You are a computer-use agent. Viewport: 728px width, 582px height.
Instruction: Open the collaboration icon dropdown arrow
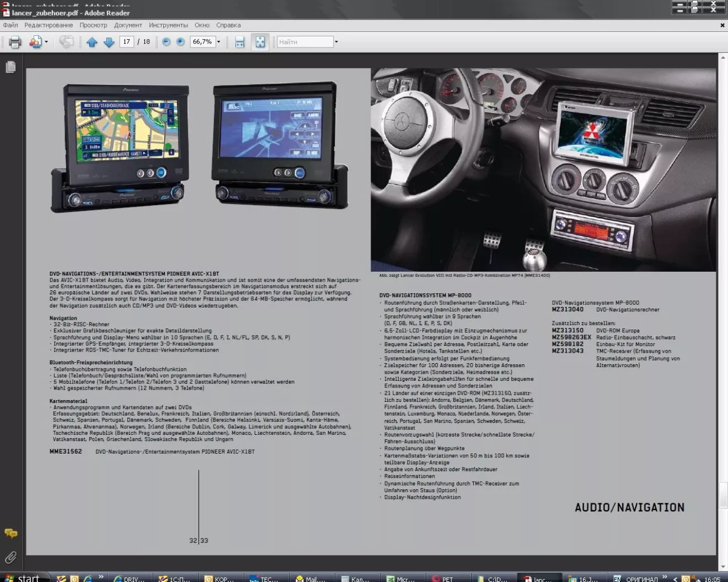[46, 42]
